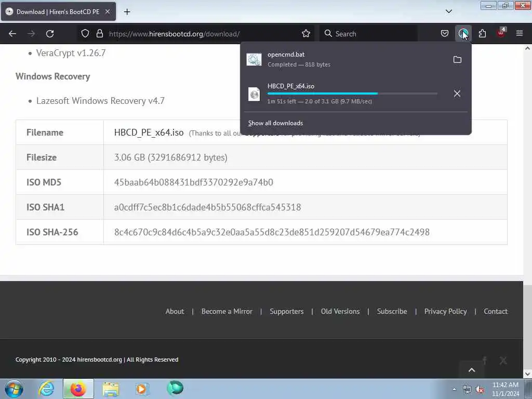
Task: Open the green round taskbar app
Action: tap(175, 388)
